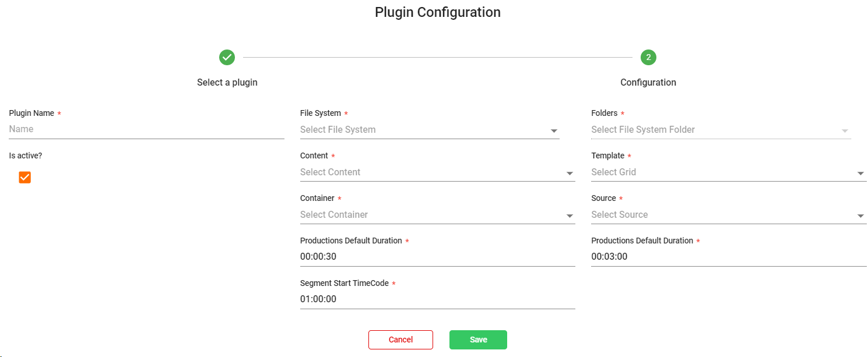Expand the Folders dropdown arrow
The width and height of the screenshot is (868, 357).
(x=845, y=131)
